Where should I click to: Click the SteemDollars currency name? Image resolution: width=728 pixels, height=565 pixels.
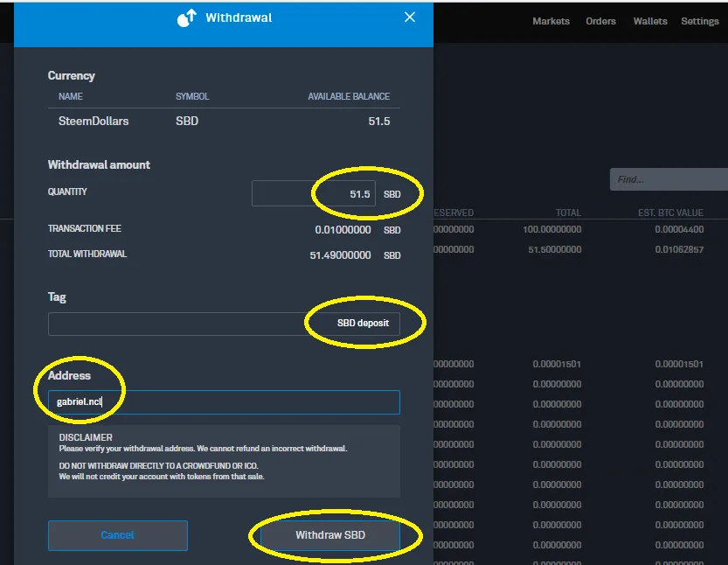[94, 122]
